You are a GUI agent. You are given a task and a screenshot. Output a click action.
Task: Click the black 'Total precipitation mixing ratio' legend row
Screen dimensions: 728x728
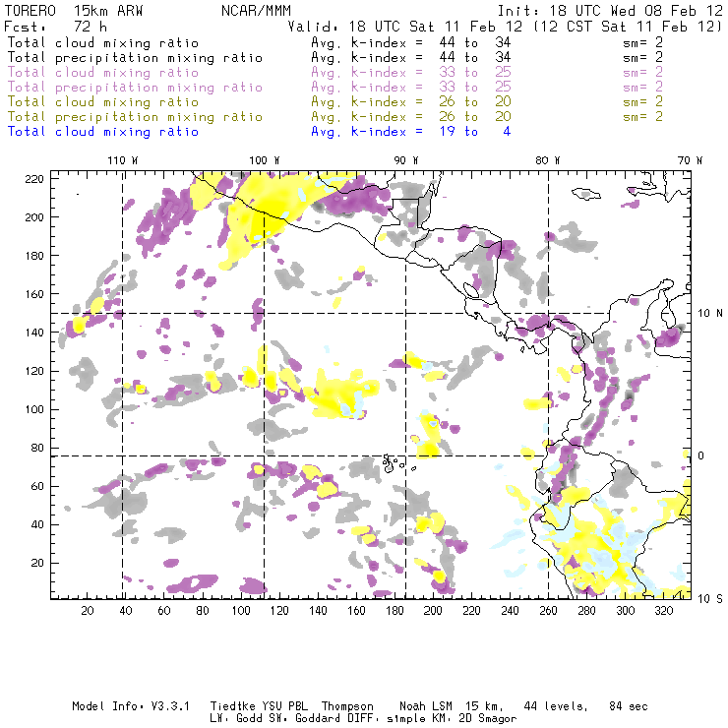(334, 58)
